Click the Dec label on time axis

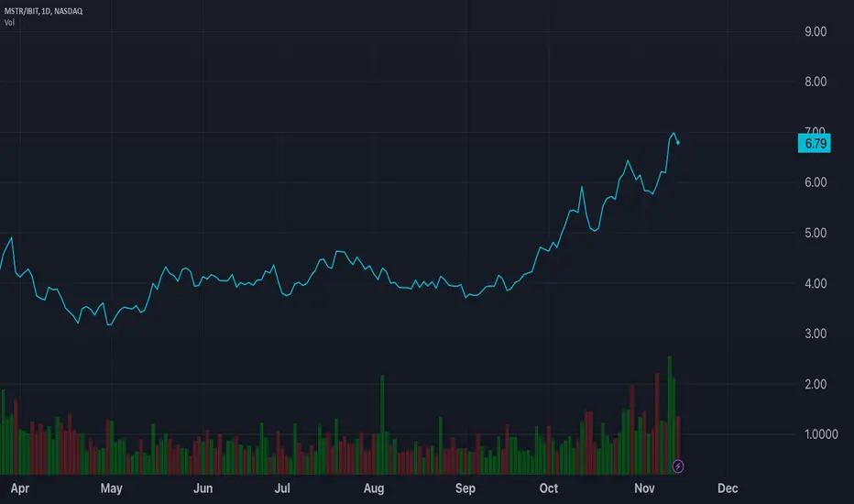coord(728,488)
